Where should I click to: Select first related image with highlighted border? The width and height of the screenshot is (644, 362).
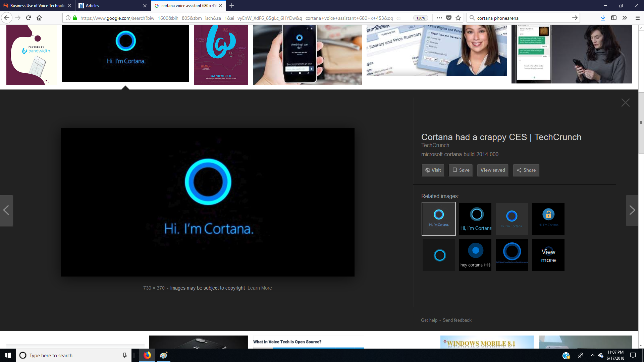[438, 219]
